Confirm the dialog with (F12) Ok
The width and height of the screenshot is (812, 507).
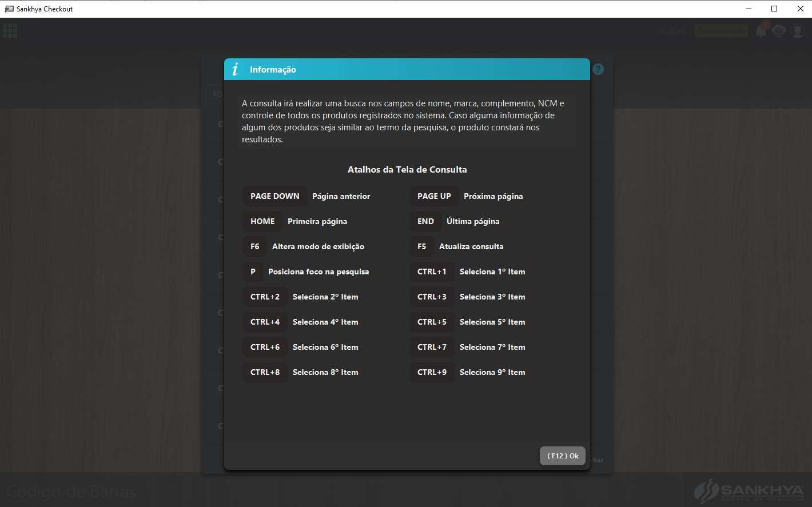[563, 456]
